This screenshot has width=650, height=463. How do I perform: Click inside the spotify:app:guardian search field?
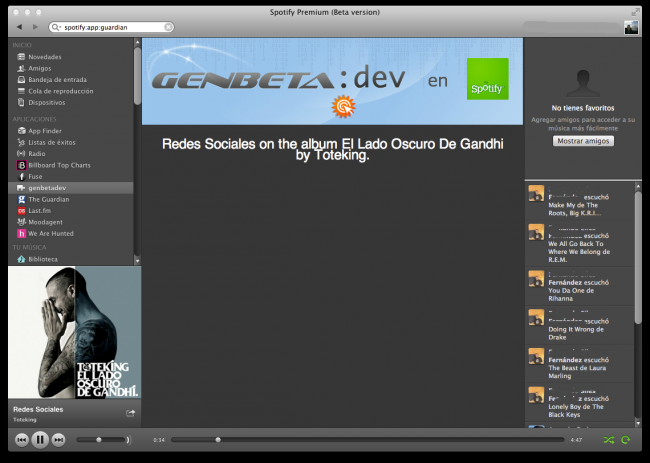tap(112, 27)
